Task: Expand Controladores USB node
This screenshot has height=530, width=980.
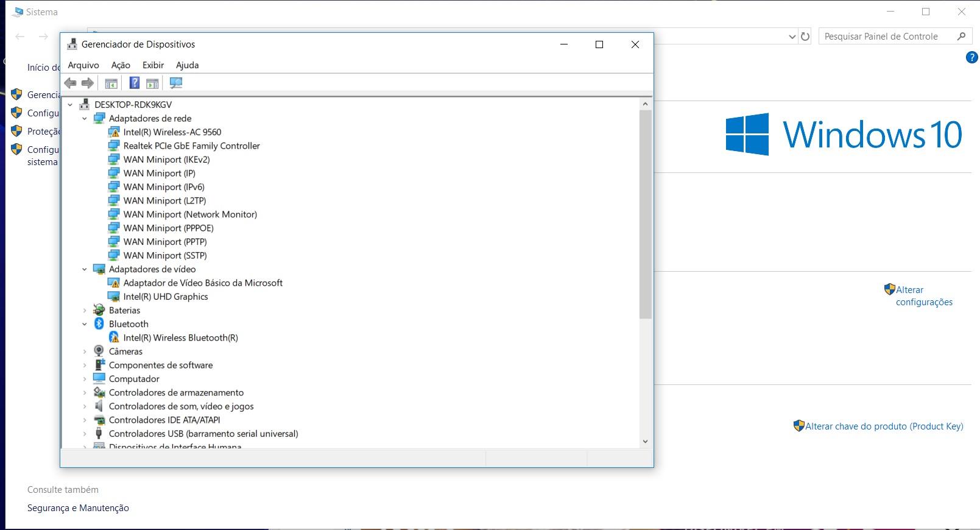Action: (85, 434)
